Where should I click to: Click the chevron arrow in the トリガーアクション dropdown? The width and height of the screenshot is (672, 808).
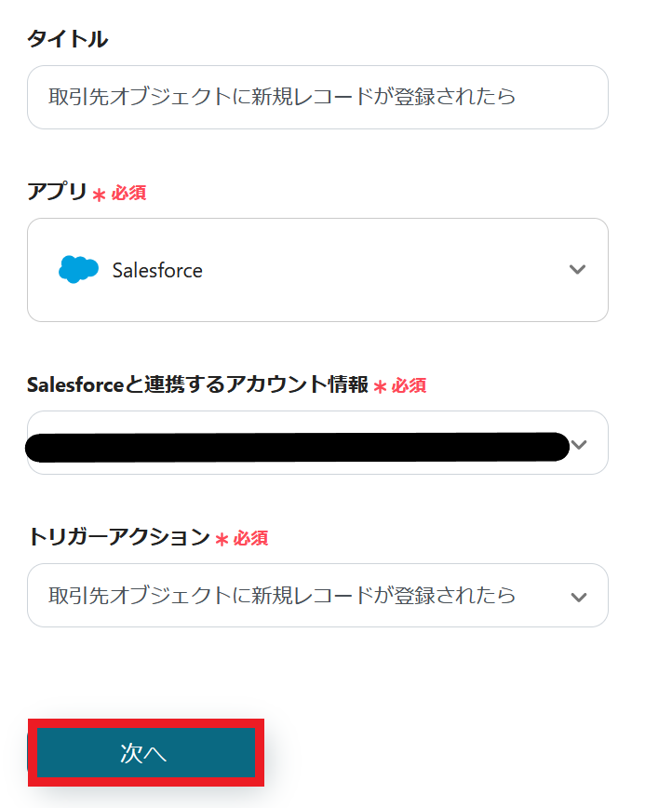(579, 597)
